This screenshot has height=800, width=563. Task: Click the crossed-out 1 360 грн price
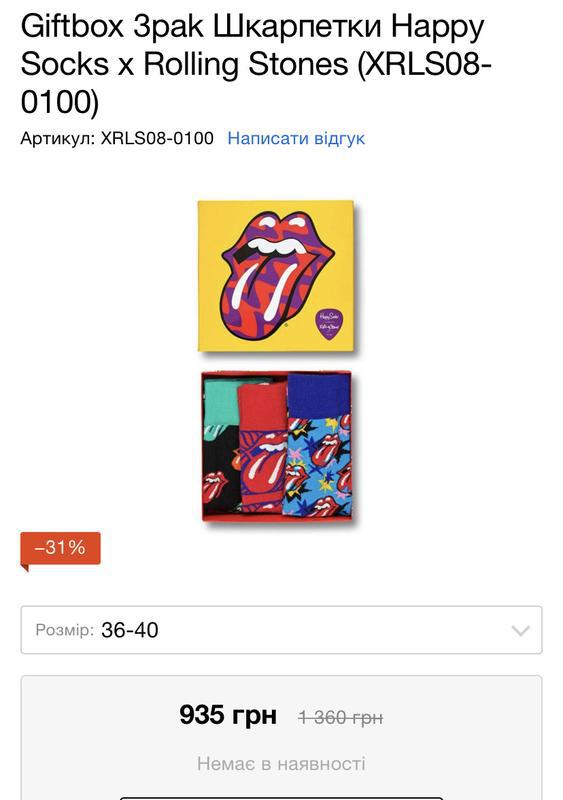[340, 717]
